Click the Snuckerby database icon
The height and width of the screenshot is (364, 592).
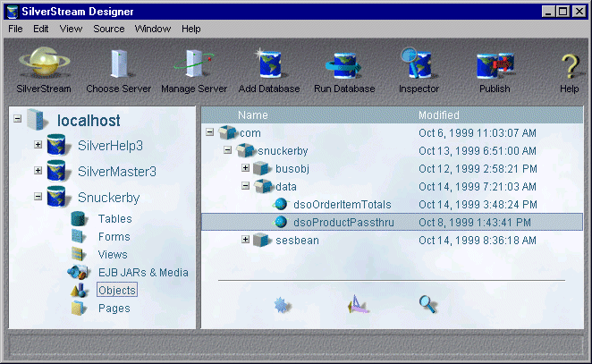(x=57, y=197)
